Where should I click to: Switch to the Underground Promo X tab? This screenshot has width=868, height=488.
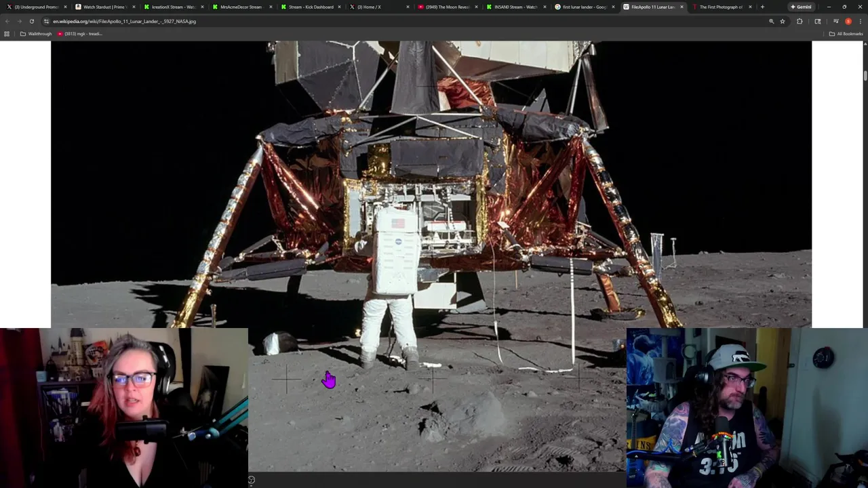coord(35,7)
